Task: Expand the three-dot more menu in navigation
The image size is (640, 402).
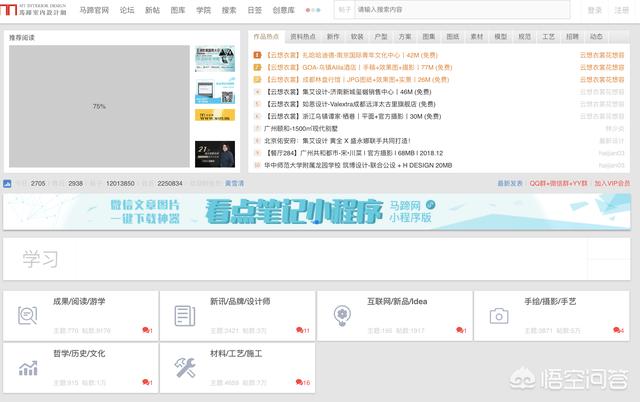Action: [x=313, y=10]
